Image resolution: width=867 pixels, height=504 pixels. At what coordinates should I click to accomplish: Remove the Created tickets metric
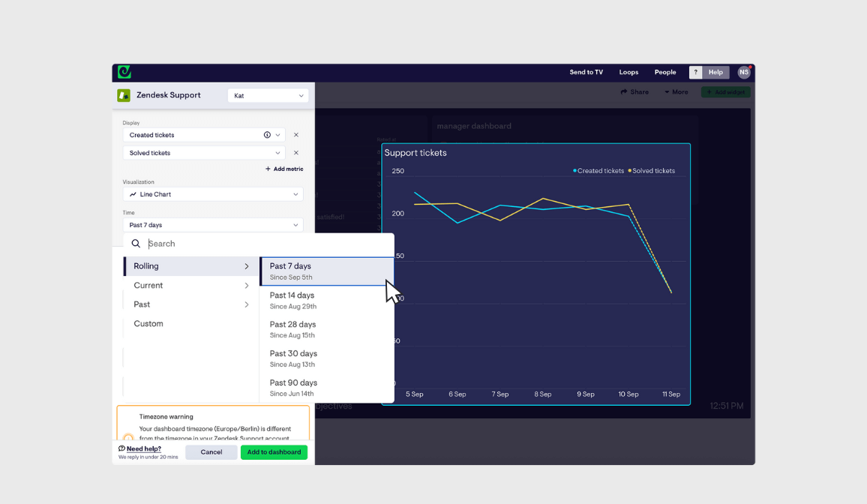click(296, 135)
